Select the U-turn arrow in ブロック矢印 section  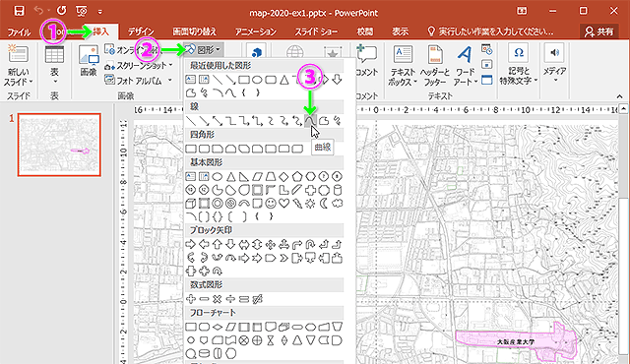(310, 244)
